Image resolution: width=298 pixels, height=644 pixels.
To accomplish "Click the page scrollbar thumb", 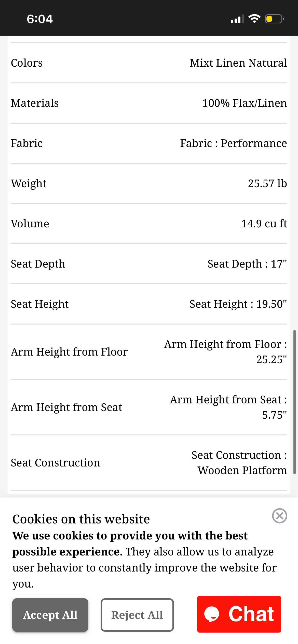I will (x=294, y=402).
